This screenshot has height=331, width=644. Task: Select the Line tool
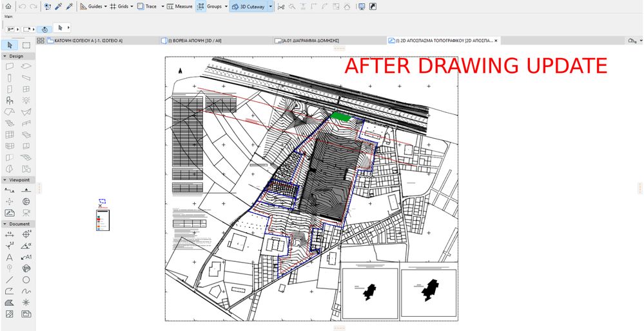pos(10,279)
